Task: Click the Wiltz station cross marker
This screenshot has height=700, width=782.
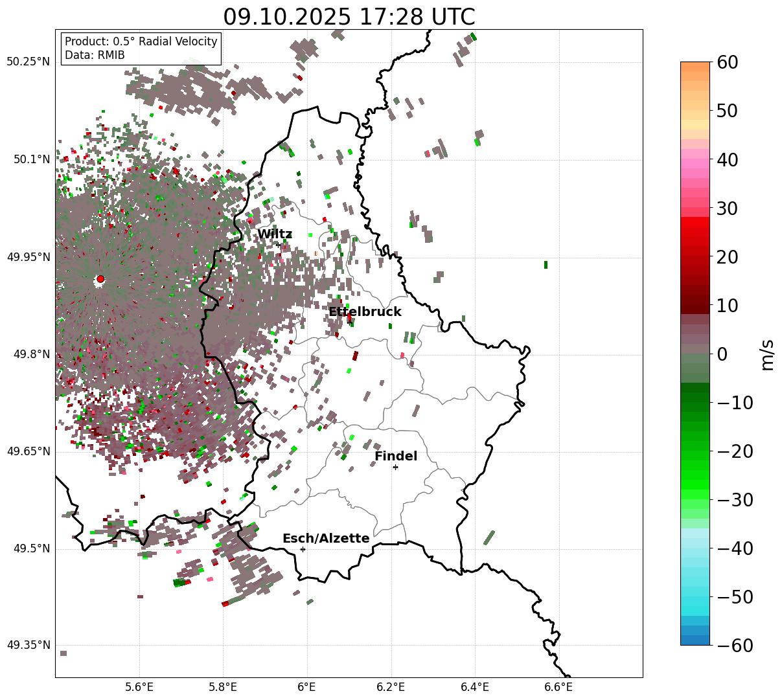Action: [278, 245]
